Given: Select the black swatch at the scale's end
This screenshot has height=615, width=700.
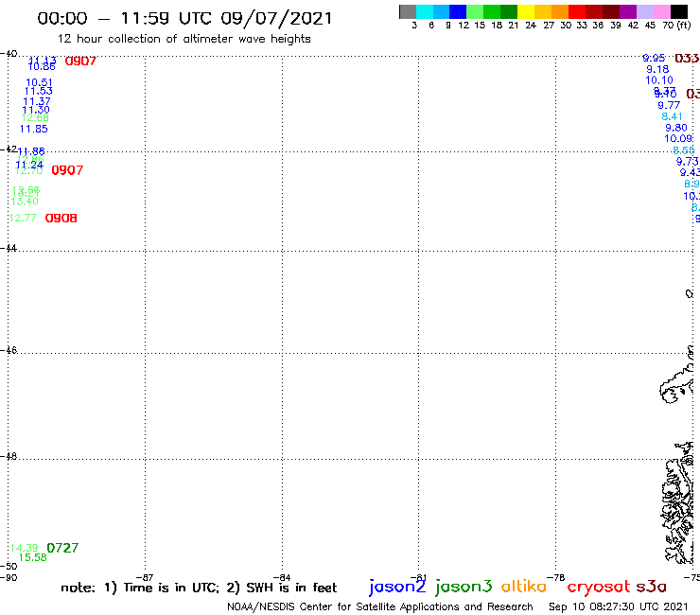Looking at the screenshot, I should pyautogui.click(x=679, y=11).
